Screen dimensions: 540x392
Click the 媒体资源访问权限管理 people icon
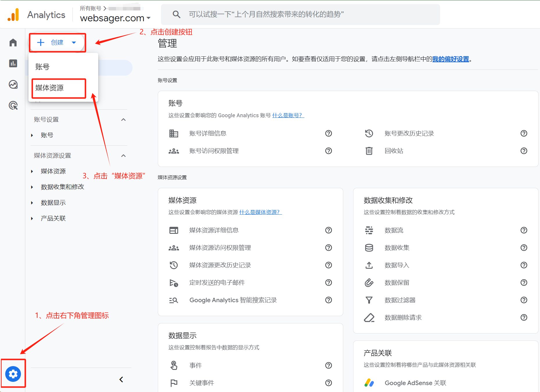174,248
